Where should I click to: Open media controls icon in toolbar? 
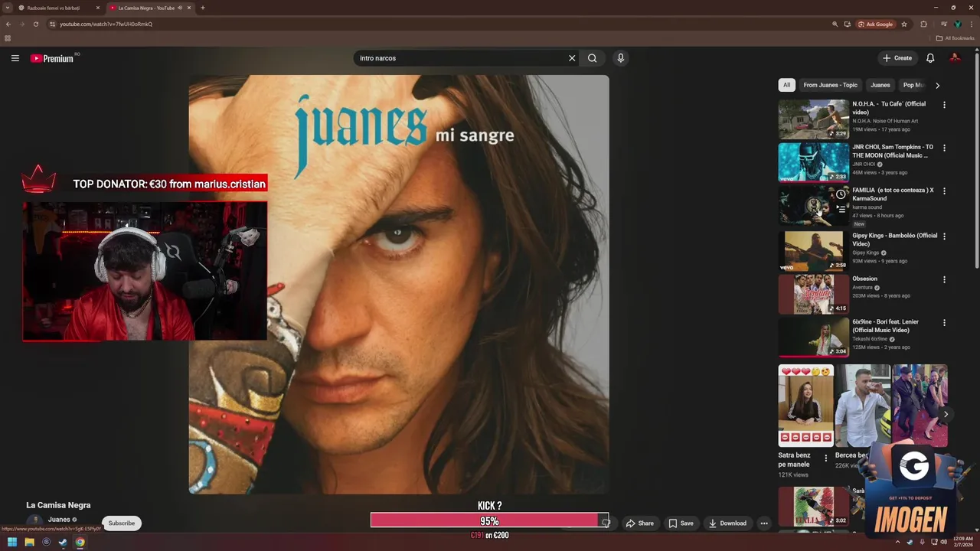click(944, 24)
